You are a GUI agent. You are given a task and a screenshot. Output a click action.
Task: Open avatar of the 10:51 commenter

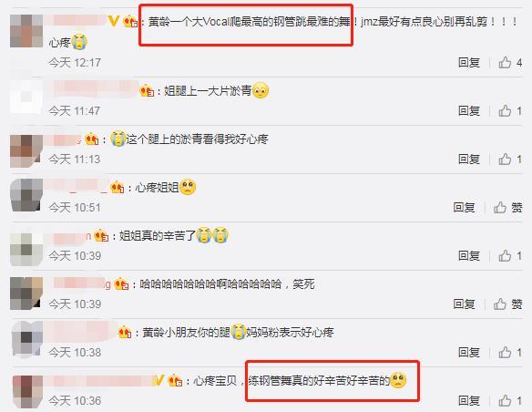[26, 195]
